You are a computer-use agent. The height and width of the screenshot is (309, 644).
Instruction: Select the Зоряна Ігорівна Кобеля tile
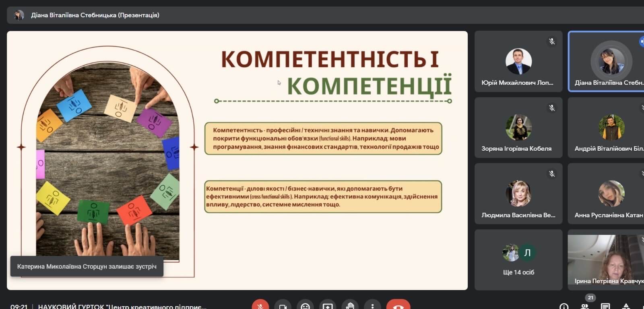point(518,128)
